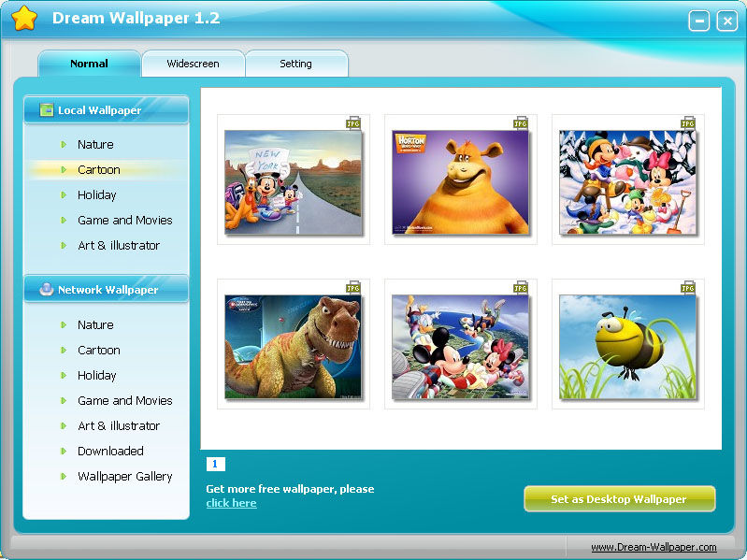The image size is (747, 560).
Task: Click green arrow beside Downloaded
Action: coord(64,451)
